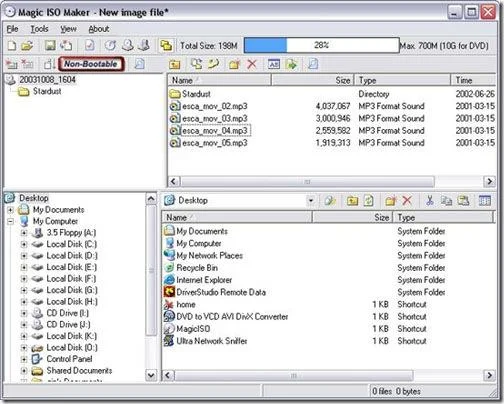
Task: Expand the Local Disk (C:) node
Action: click(24, 244)
